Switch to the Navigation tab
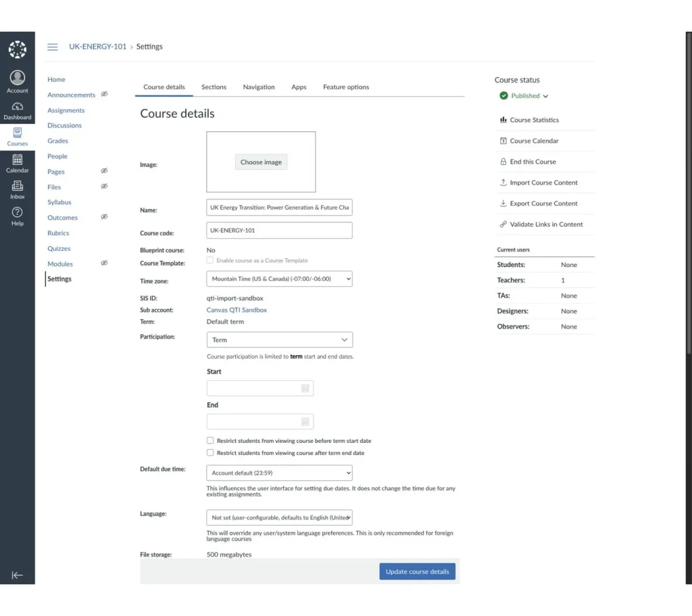Screen dimensions: 692x616 [x=259, y=87]
